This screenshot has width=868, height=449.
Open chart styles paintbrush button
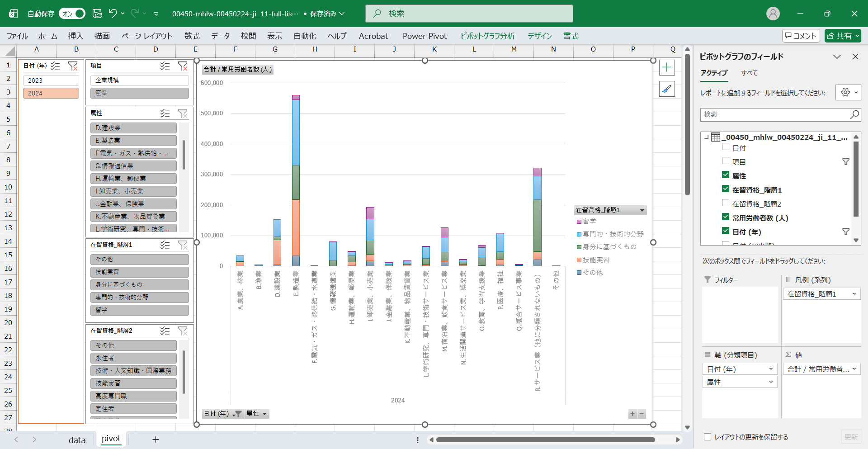(x=667, y=89)
